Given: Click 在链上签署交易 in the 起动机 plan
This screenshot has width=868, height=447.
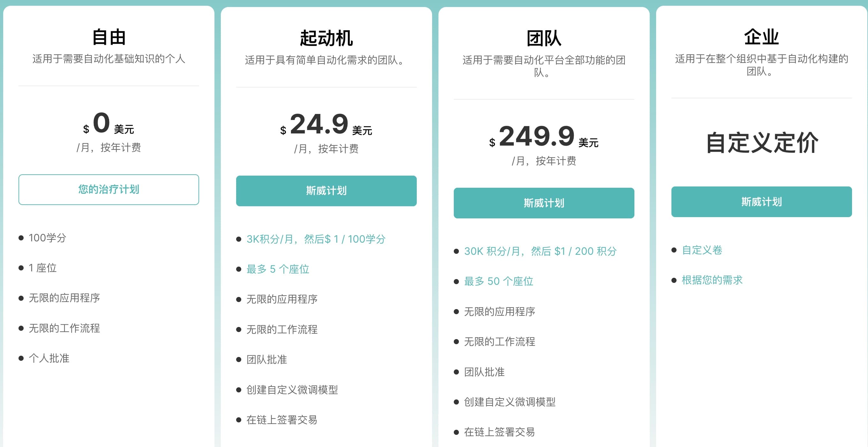Looking at the screenshot, I should pyautogui.click(x=281, y=420).
